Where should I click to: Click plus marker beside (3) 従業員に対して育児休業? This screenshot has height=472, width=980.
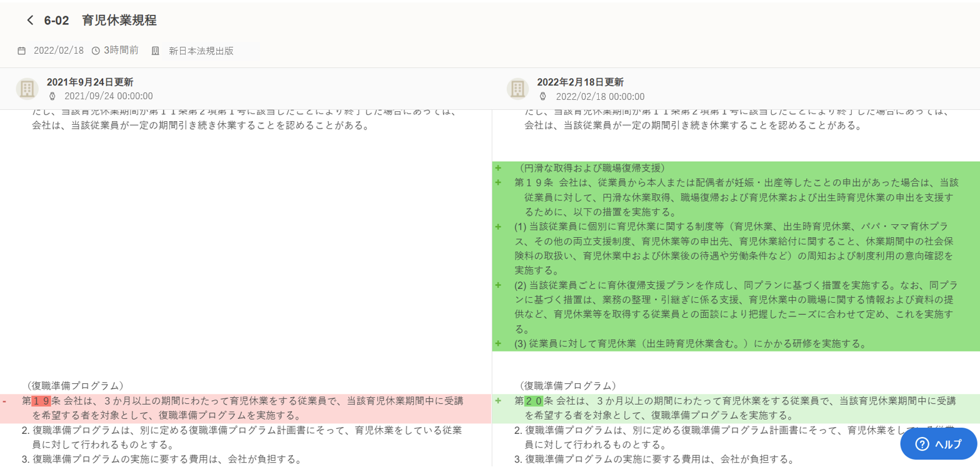(498, 343)
